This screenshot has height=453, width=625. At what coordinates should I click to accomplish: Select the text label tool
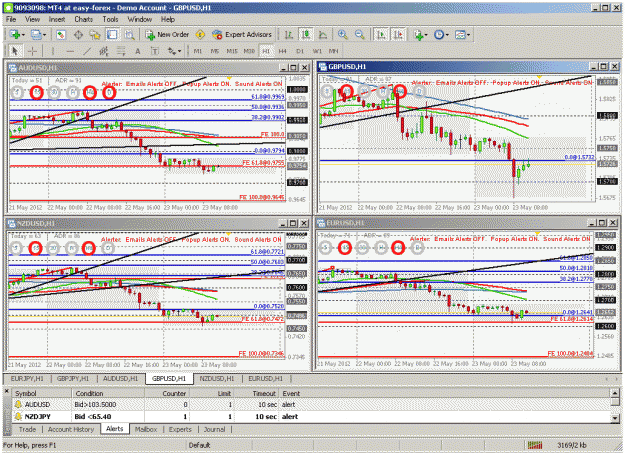pyautogui.click(x=155, y=51)
